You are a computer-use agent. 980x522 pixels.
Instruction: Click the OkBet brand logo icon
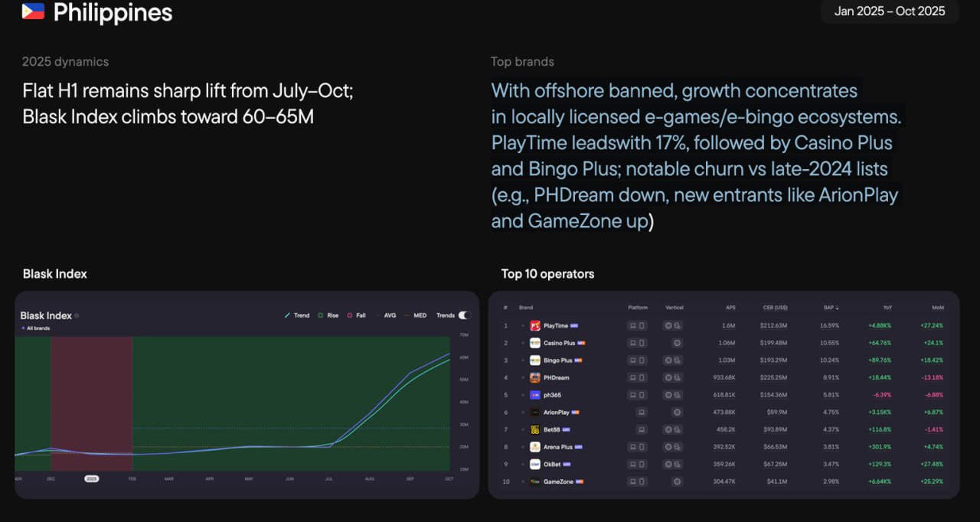click(x=535, y=464)
